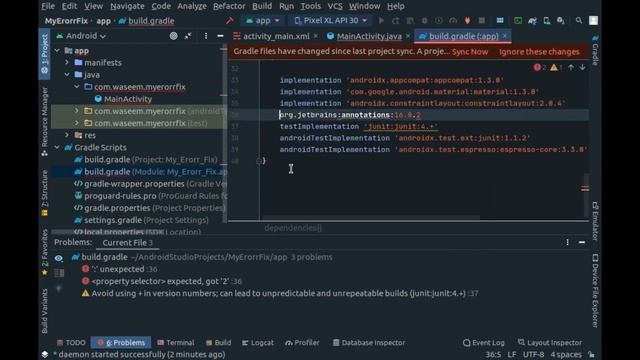Click the Sync Project with Gradle elephant icon
Viewport: 640px width, 360px height.
pos(532,21)
